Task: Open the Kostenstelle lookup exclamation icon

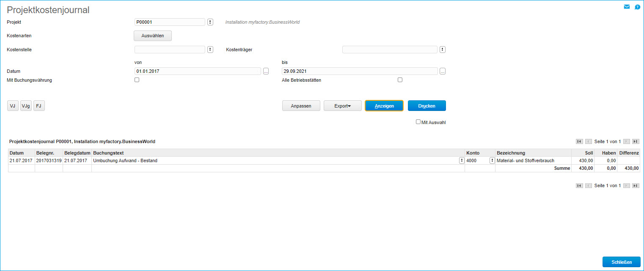Action: point(210,50)
